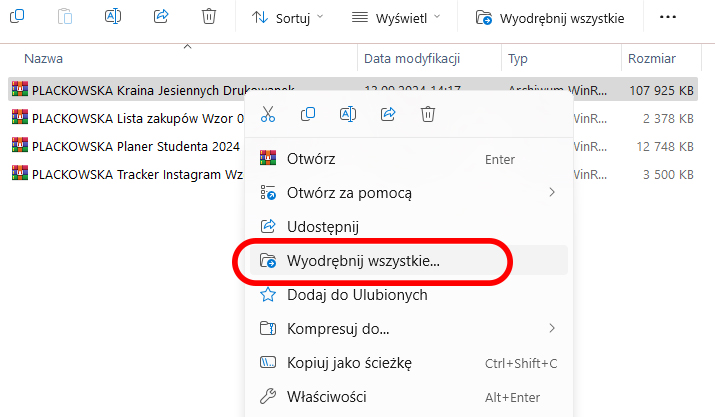Screen dimensions: 715x417
Task: Sort by the Nazwa column header
Action: pos(43,59)
